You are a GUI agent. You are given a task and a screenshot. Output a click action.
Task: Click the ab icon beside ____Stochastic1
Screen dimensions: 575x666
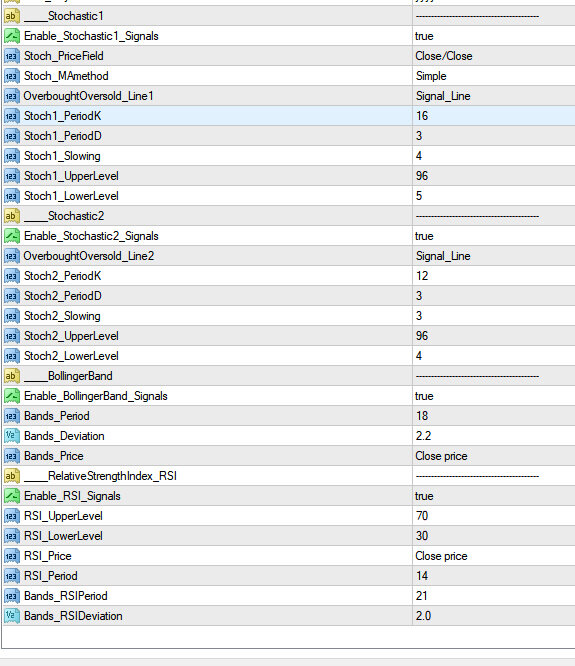point(12,16)
